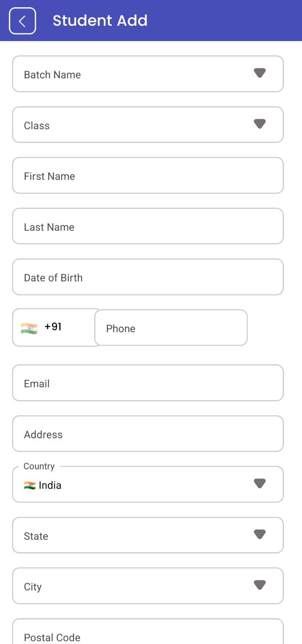302x644 pixels.
Task: Tap the Class field text
Action: click(37, 126)
